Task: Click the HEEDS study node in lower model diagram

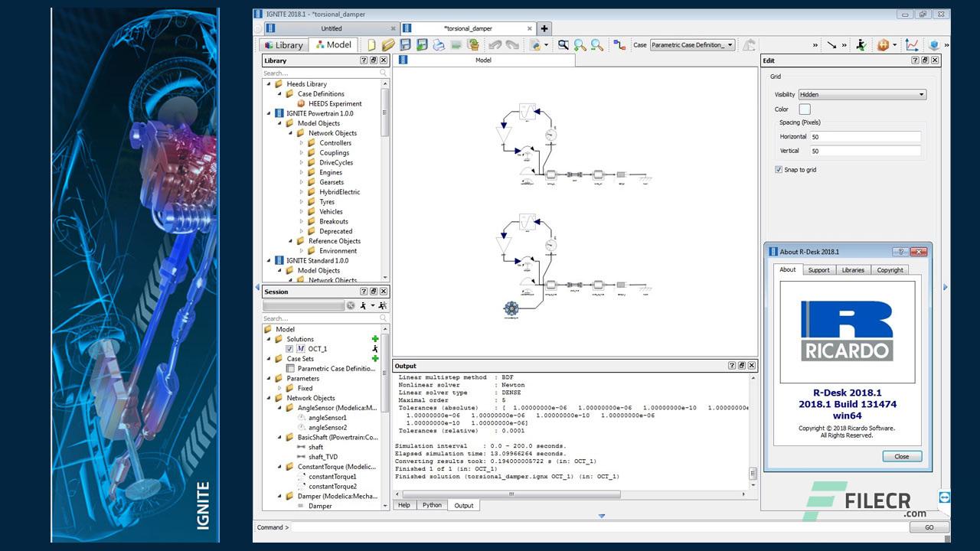Action: (511, 309)
